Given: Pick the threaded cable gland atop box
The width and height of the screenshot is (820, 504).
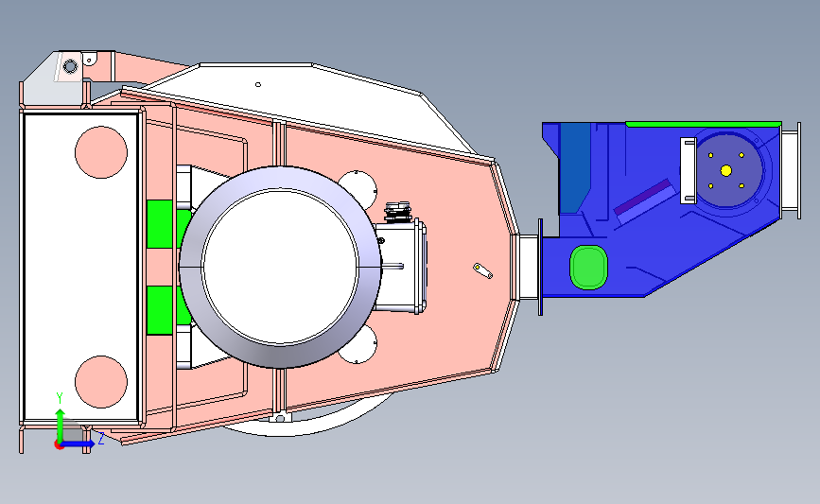Looking at the screenshot, I should 398,212.
